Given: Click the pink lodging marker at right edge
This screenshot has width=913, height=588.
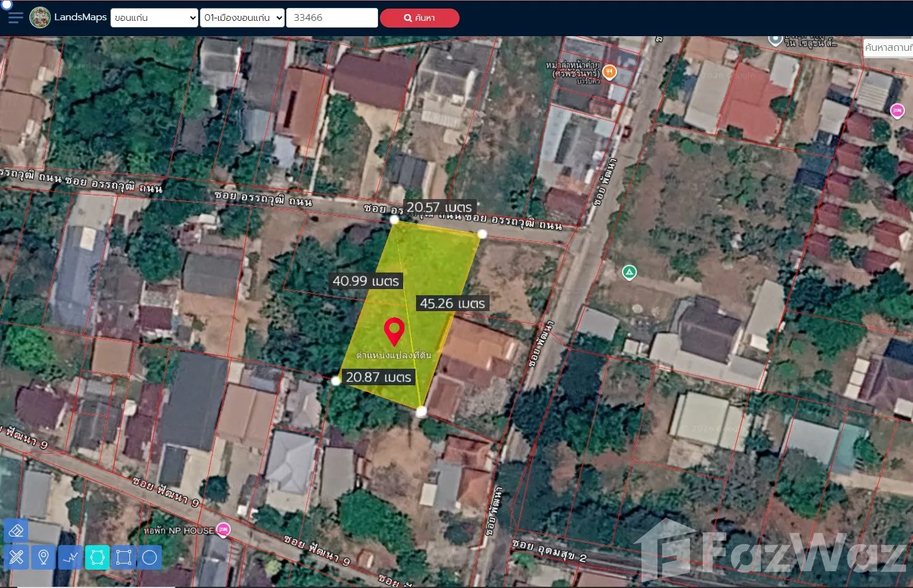Looking at the screenshot, I should (897, 111).
